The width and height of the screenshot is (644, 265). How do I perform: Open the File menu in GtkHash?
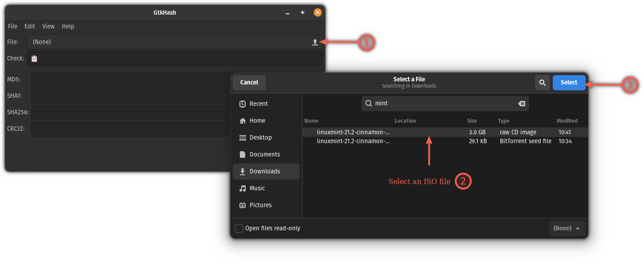(x=12, y=26)
